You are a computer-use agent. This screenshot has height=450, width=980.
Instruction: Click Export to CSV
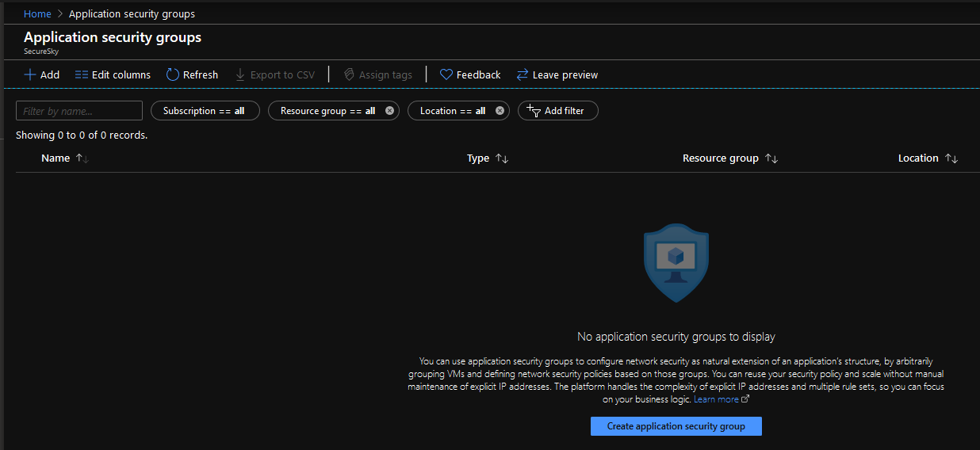(275, 74)
